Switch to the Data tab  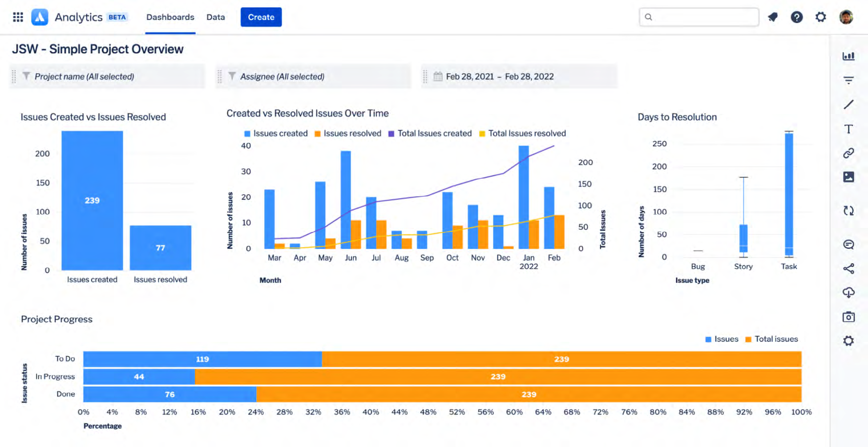click(215, 17)
